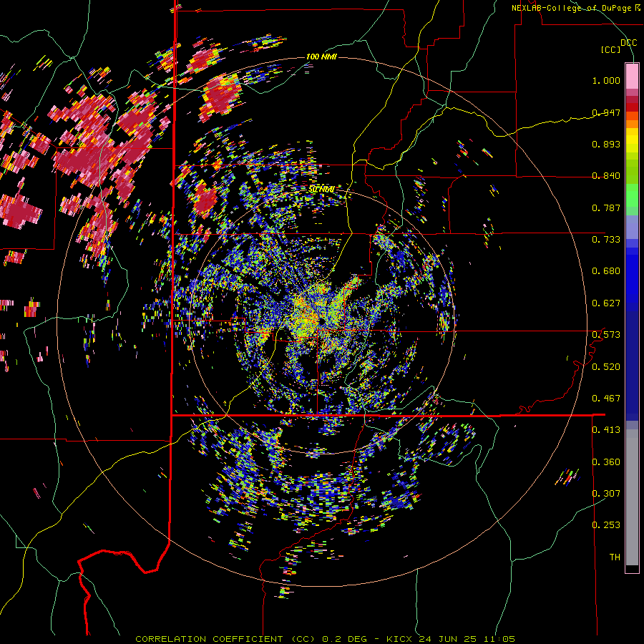Viewport: 644px width, 644px height.
Task: Click the yellow segment of the color bar
Action: coord(632,141)
